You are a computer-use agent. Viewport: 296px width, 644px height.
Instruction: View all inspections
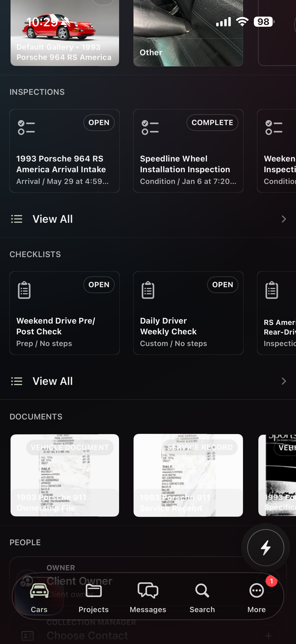pos(148,219)
